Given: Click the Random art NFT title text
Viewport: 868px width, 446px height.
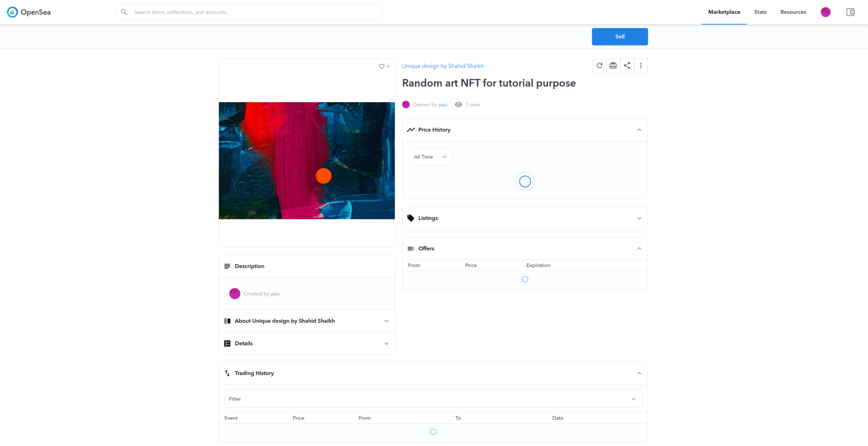Looking at the screenshot, I should pyautogui.click(x=489, y=83).
